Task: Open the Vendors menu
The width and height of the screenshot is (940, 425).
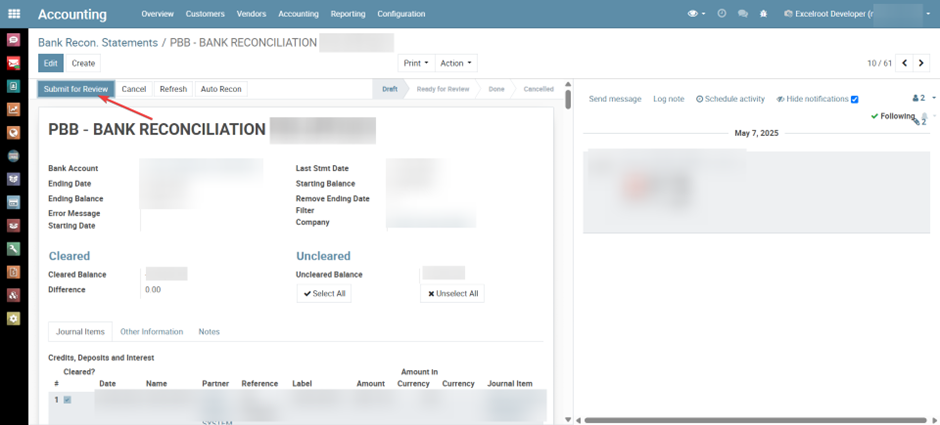Action: [x=252, y=14]
